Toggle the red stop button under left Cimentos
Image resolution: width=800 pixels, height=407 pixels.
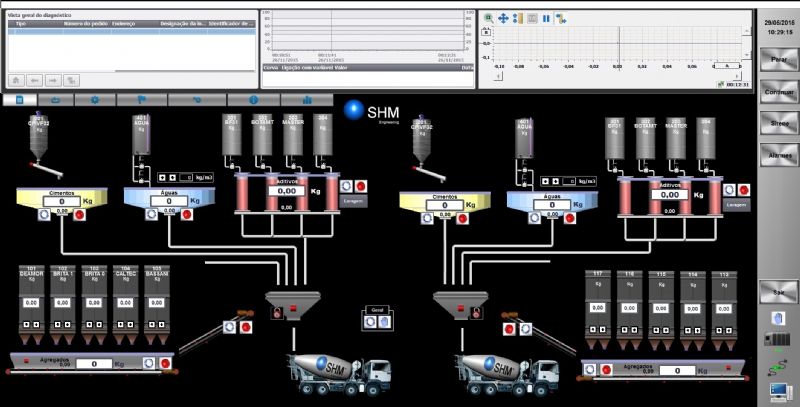pyautogui.click(x=81, y=213)
